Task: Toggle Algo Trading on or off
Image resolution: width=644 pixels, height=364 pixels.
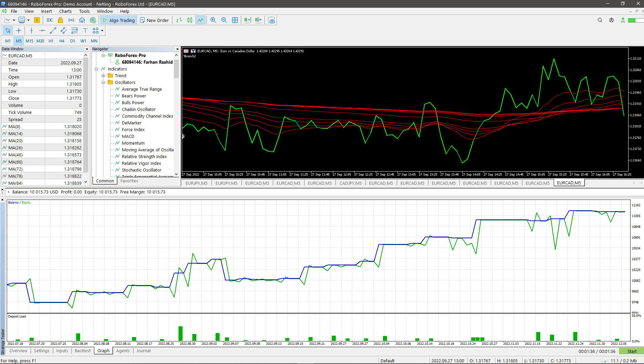Action: click(119, 20)
